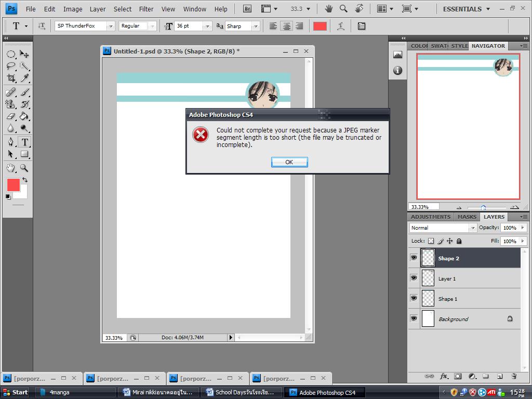
Task: Open the Filter menu
Action: point(146,9)
